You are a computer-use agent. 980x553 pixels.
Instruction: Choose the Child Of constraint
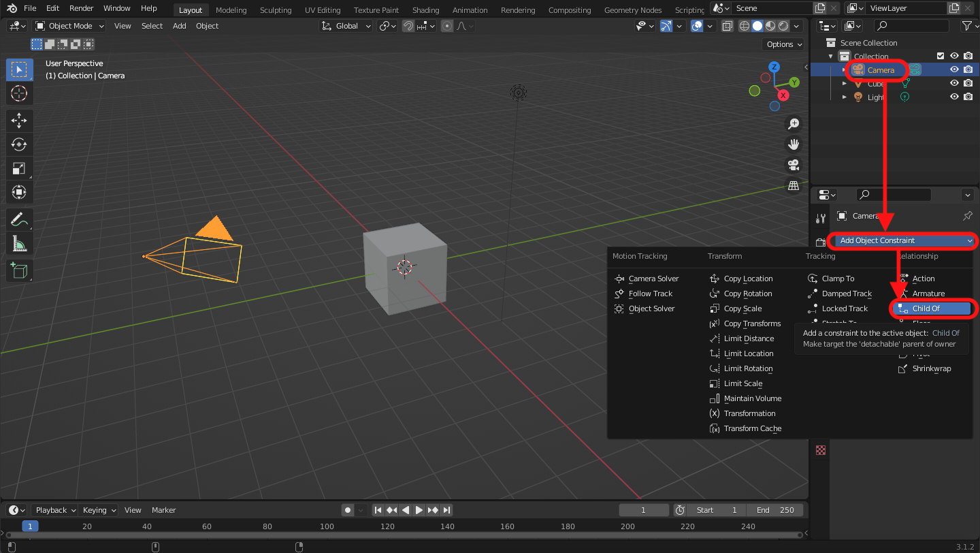(932, 309)
